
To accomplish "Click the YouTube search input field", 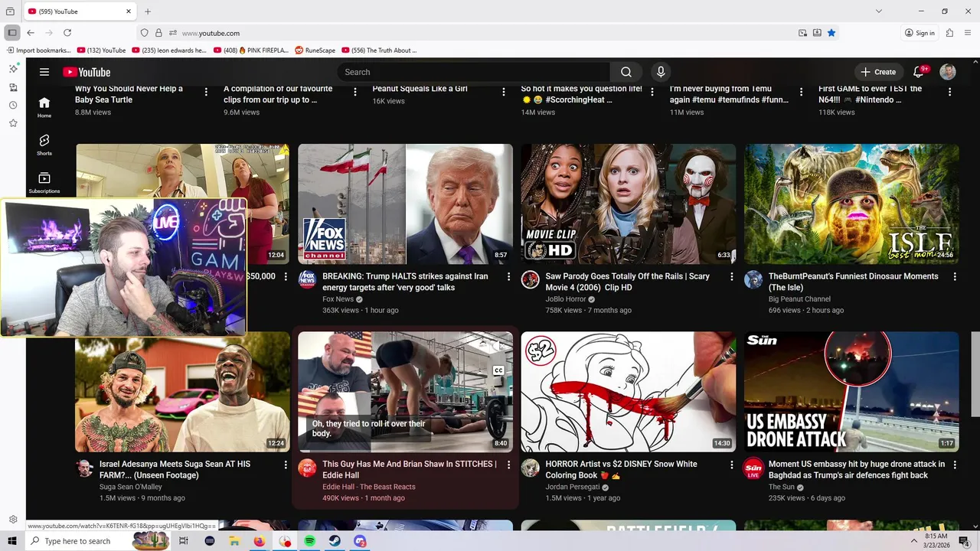I will [473, 72].
